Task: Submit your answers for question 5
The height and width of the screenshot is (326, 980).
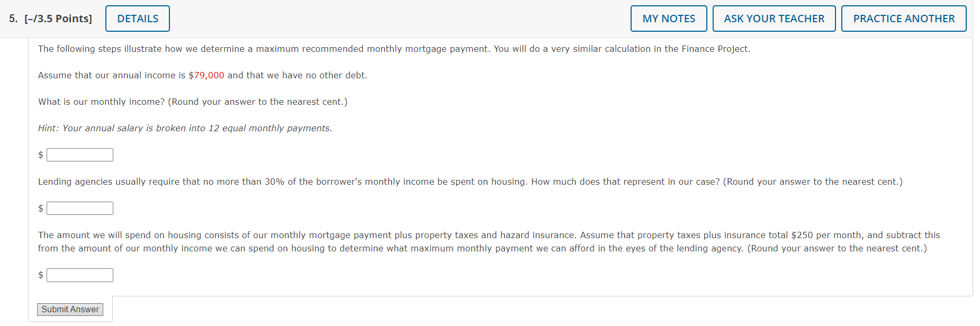Action: (69, 309)
